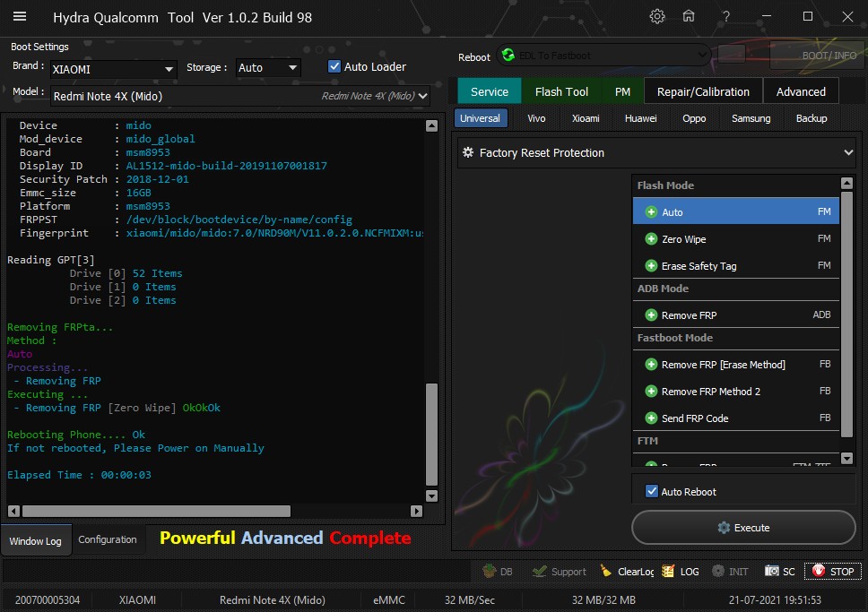Click the green reboot refresh icon
Image resolution: width=868 pixels, height=612 pixels.
[508, 56]
